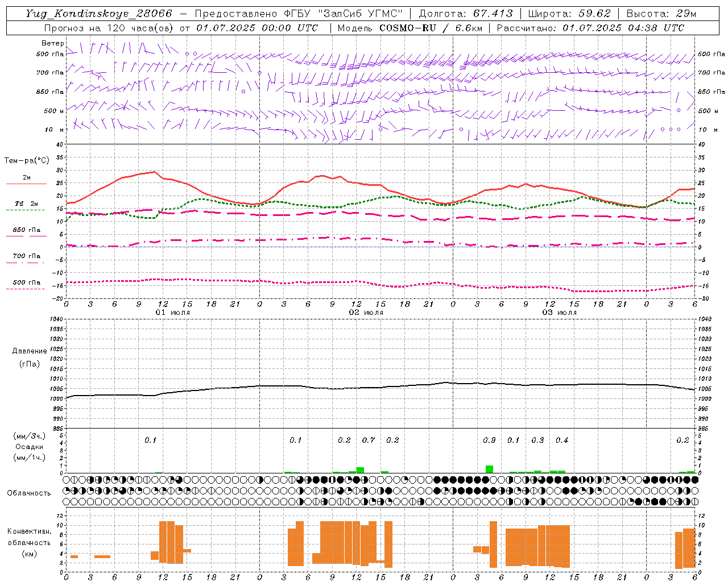Click the Td 2м dew point legend entry

tap(26, 203)
